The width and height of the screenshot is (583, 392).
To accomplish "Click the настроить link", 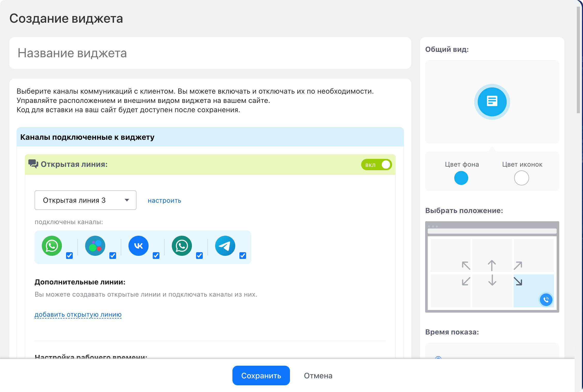I will 164,201.
